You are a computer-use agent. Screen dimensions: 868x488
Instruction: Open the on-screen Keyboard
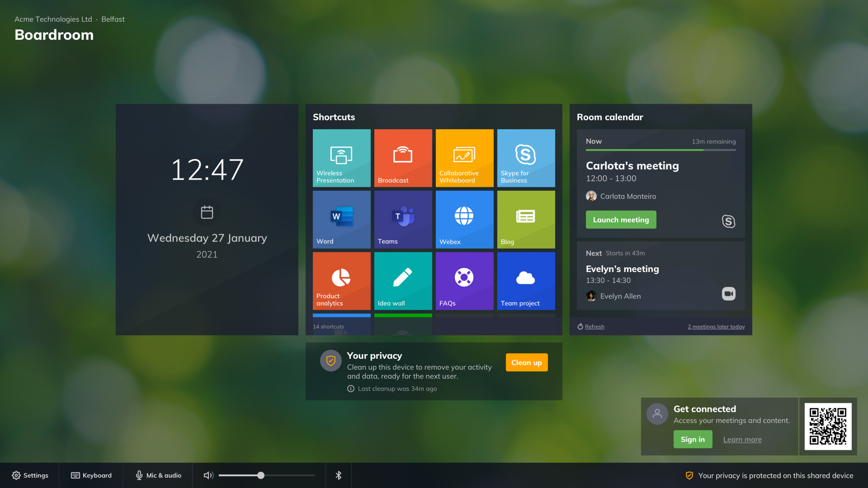90,475
